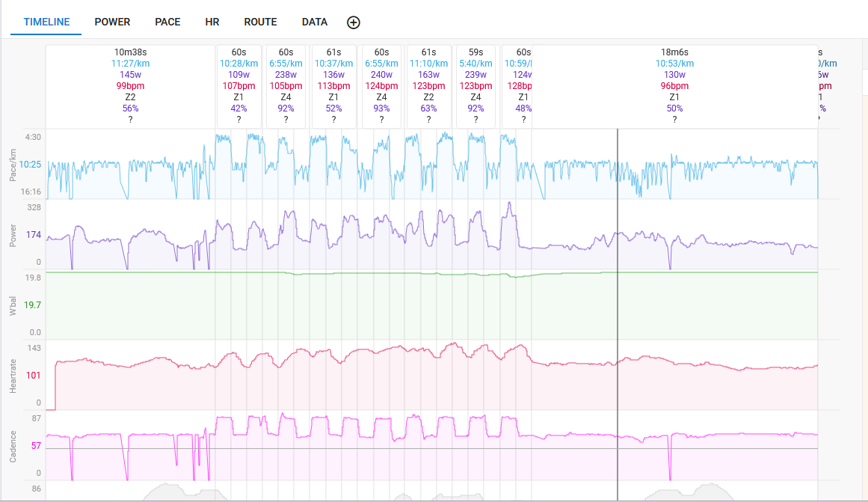
Task: Click the W'bal axis label
Action: (13, 306)
